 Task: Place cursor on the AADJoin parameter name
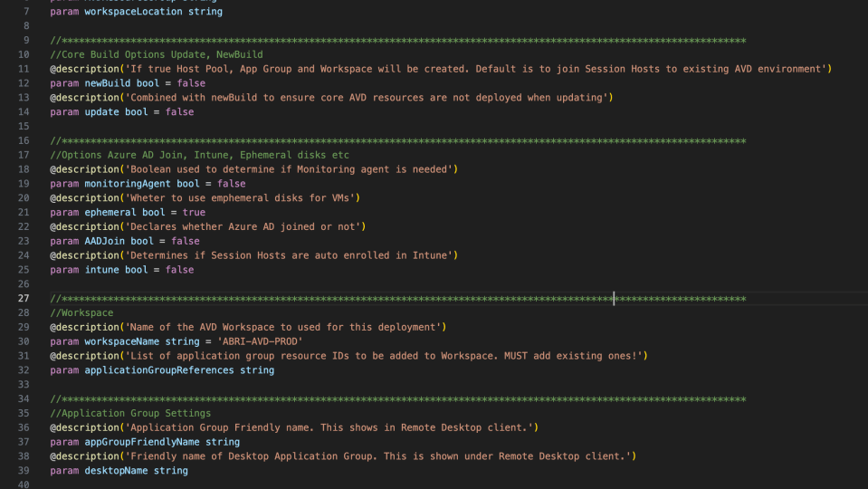[x=105, y=242]
